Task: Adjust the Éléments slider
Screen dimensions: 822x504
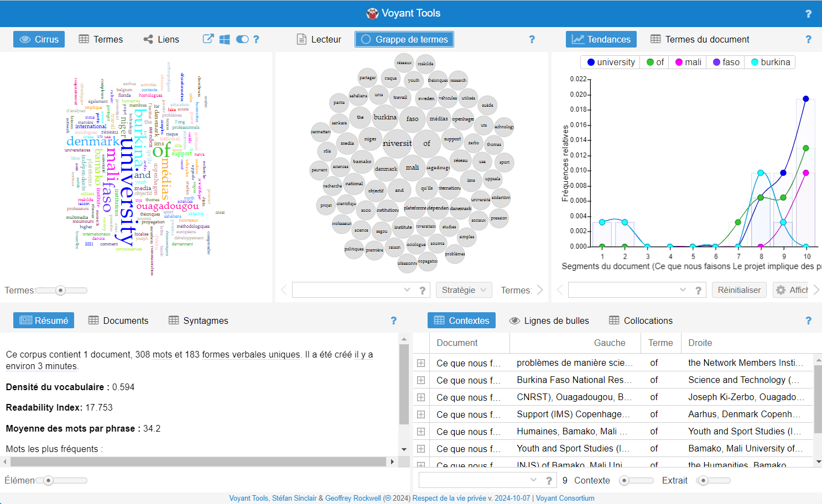Action: pos(49,480)
